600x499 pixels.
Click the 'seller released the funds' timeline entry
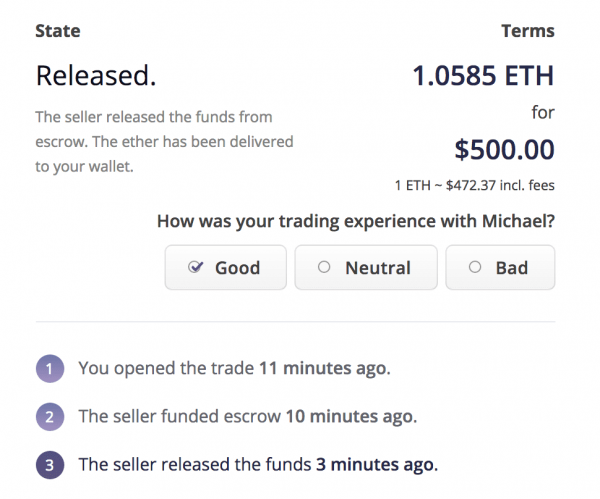click(258, 464)
